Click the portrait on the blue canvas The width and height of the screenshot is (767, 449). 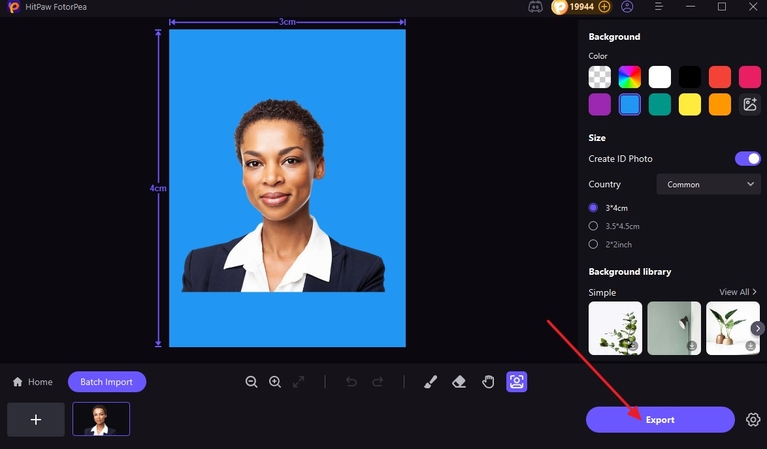[x=283, y=196]
